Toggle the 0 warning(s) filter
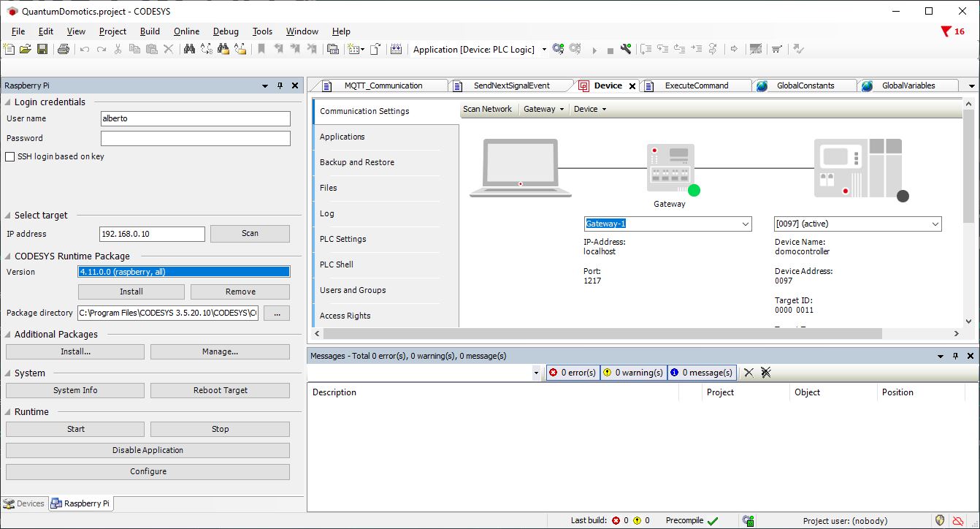Screen dimensions: 980x529 click(x=633, y=372)
